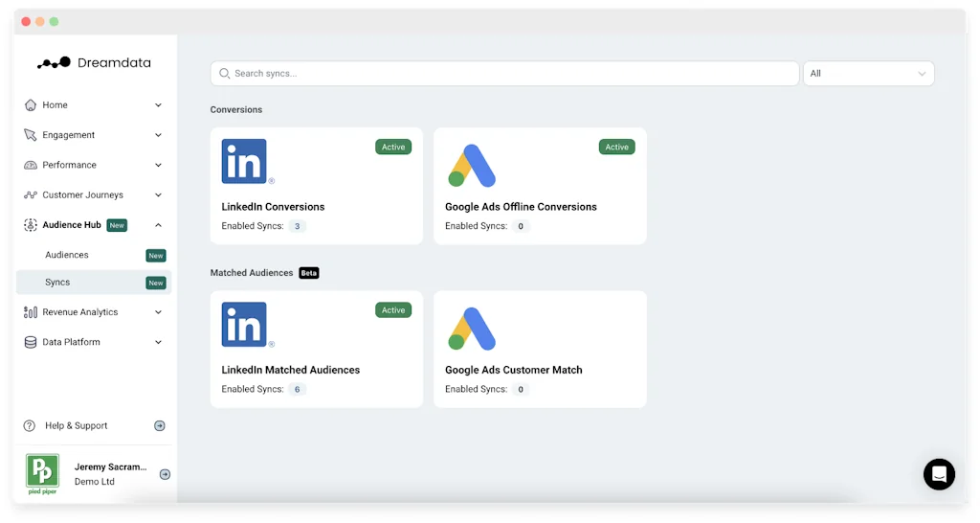Image resolution: width=980 pixels, height=523 pixels.
Task: Click the Conversions section heading
Action: [236, 109]
